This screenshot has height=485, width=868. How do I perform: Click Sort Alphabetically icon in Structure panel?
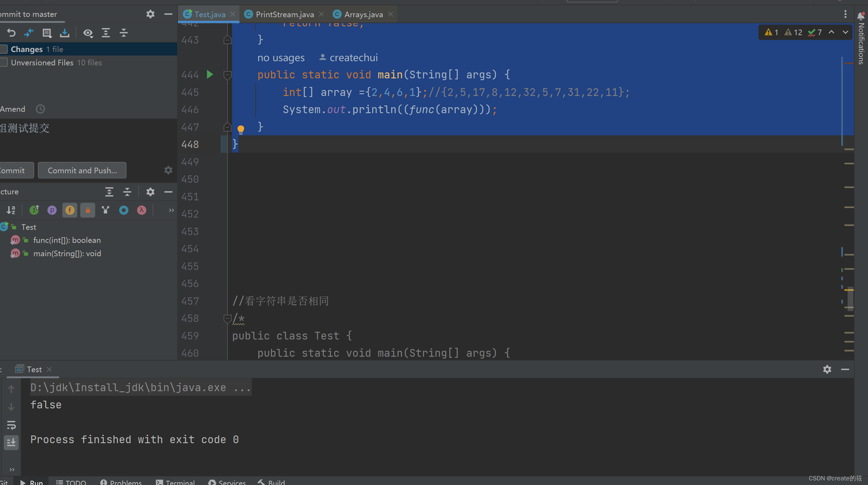point(11,210)
